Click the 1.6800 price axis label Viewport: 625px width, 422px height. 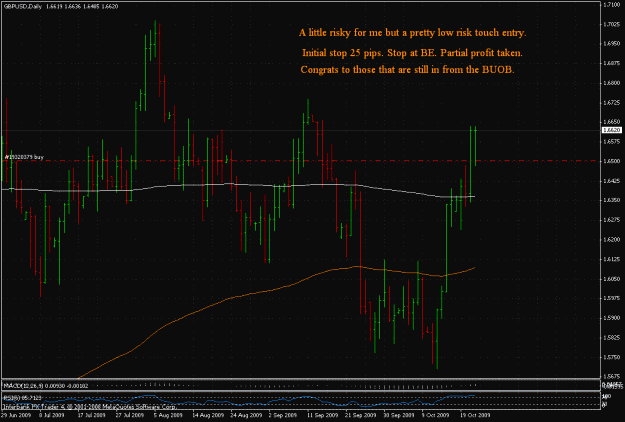click(x=611, y=83)
